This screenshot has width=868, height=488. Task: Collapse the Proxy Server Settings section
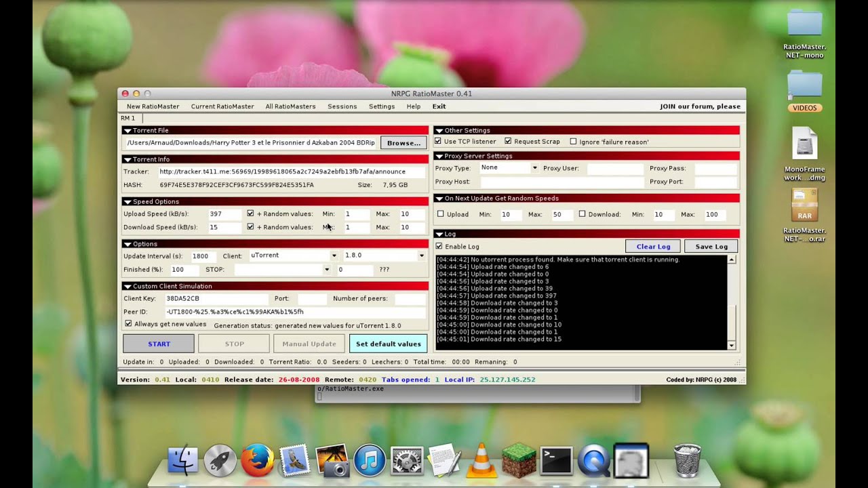(439, 156)
